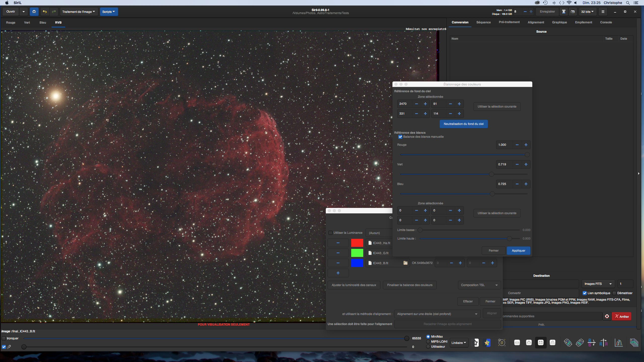Enable the Utiliser la Luminance checkbox
The height and width of the screenshot is (362, 644).
[331, 233]
